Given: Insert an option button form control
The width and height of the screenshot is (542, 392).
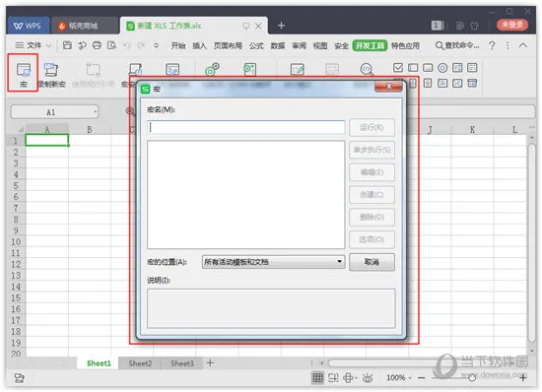Looking at the screenshot, I should point(442,68).
